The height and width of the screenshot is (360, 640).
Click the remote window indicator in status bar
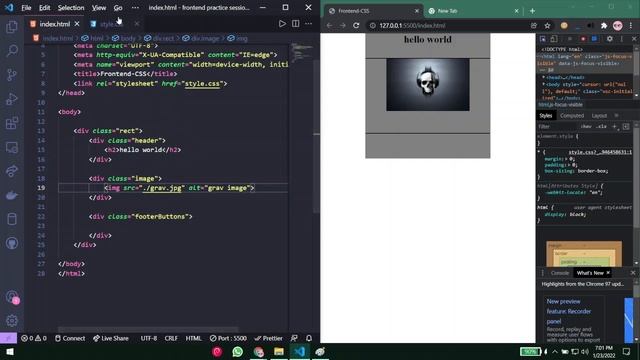click(8, 338)
